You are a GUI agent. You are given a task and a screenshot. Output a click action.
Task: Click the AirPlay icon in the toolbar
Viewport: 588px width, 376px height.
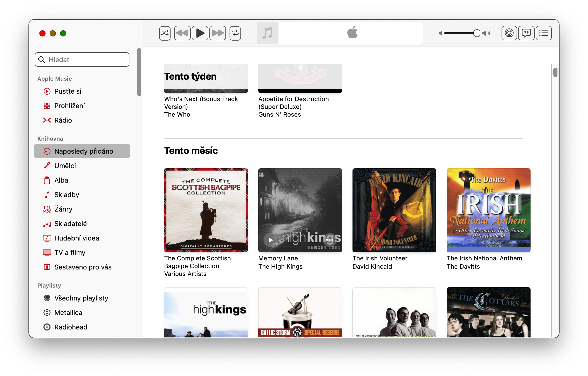click(509, 33)
